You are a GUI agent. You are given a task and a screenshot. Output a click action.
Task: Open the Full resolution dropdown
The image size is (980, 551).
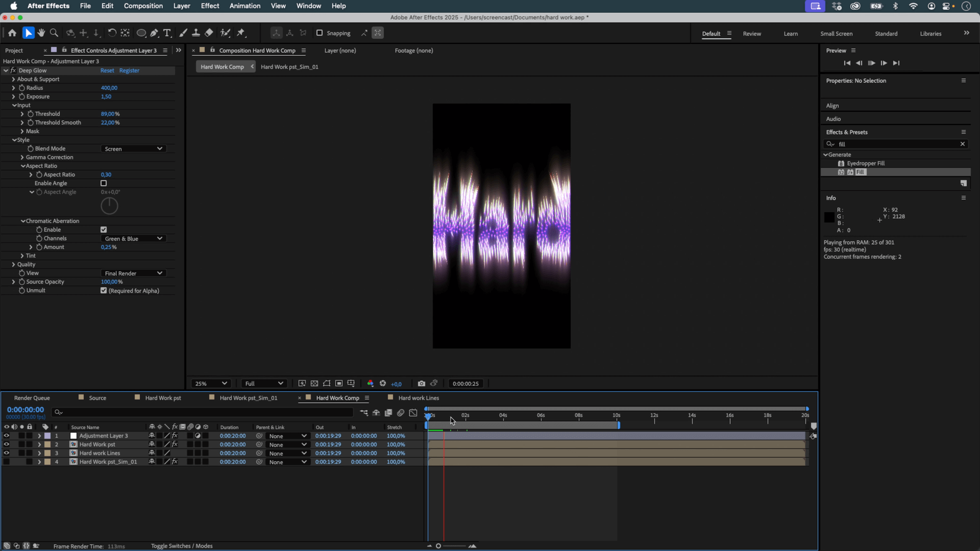264,384
